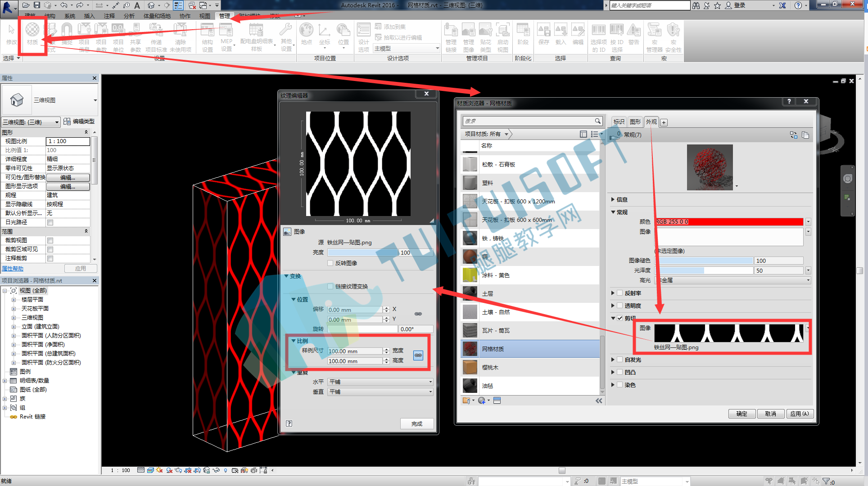
Task: Enable the 反射率 checkbox
Action: coord(620,293)
